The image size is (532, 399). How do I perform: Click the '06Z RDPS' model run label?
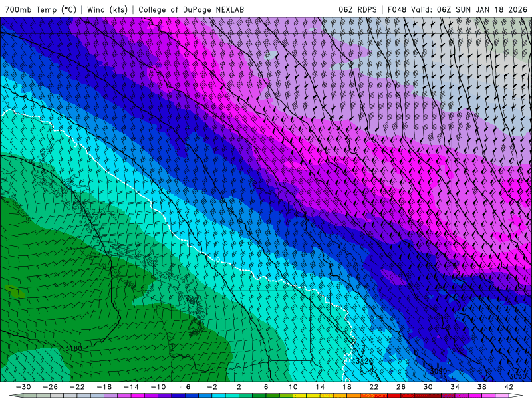point(357,9)
